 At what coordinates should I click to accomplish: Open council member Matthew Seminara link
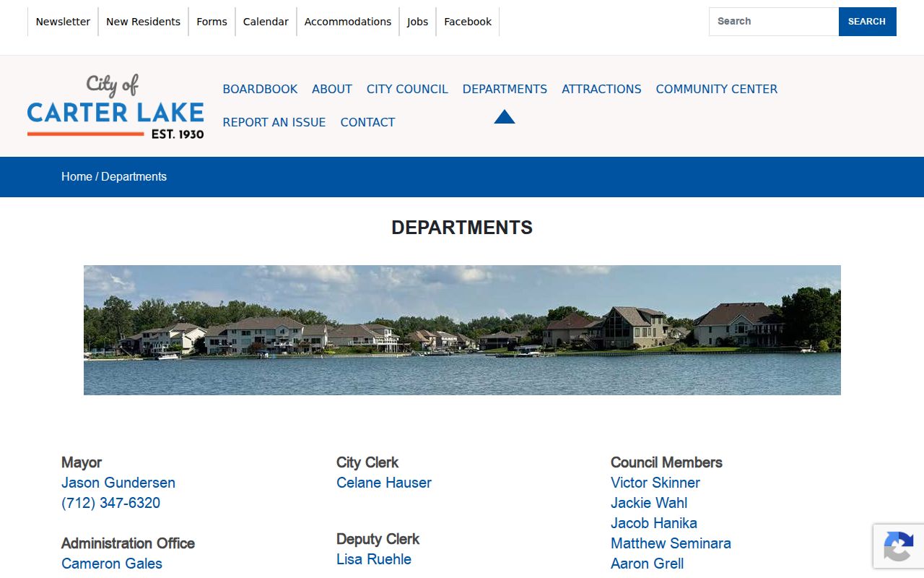click(x=671, y=543)
